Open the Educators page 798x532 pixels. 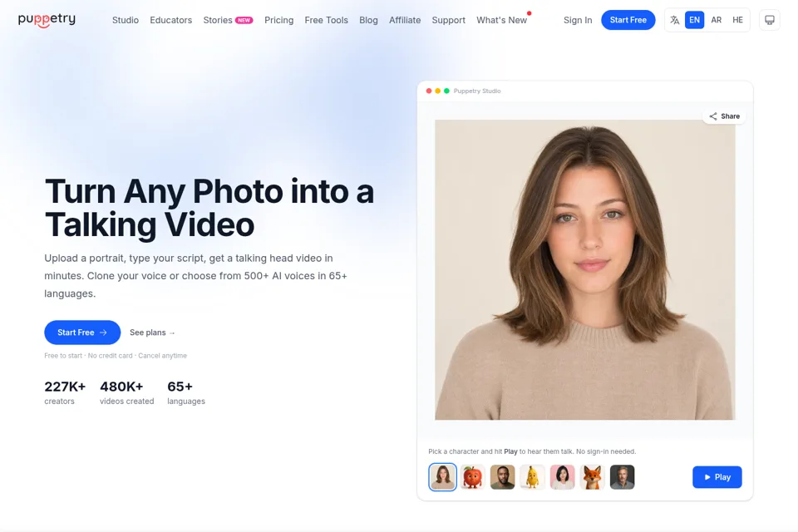tap(171, 20)
